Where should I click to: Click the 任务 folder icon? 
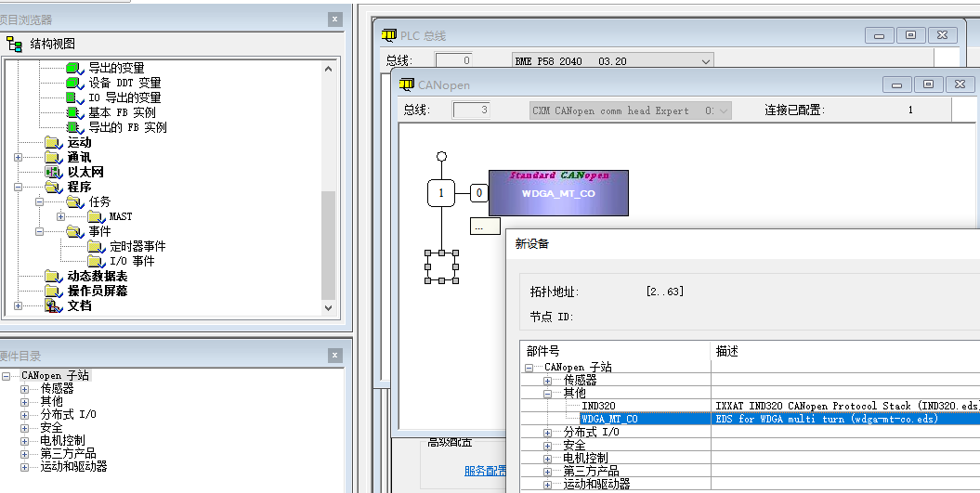click(x=75, y=201)
